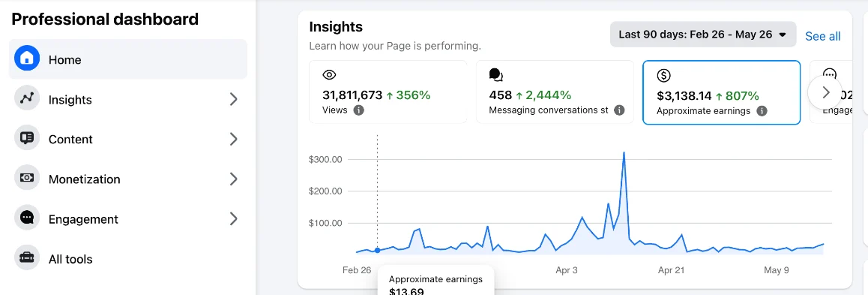Select the Messaging conversations metric card
The image size is (868, 295).
[x=555, y=92]
